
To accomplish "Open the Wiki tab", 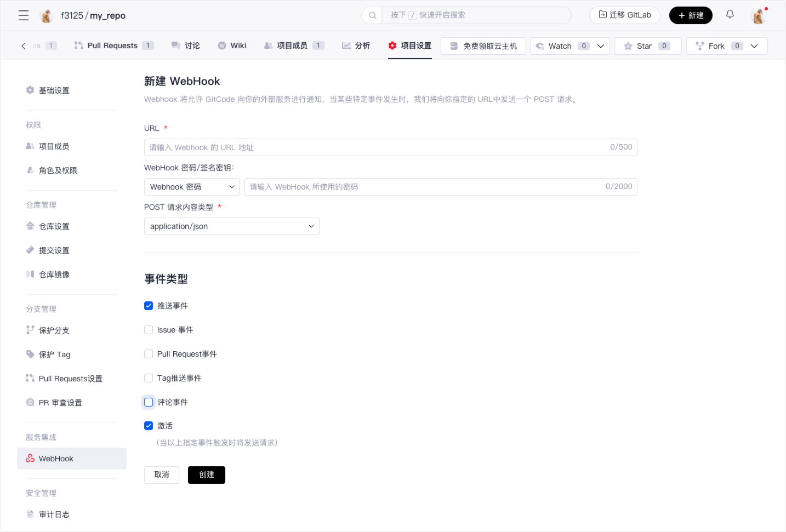I will 232,45.
